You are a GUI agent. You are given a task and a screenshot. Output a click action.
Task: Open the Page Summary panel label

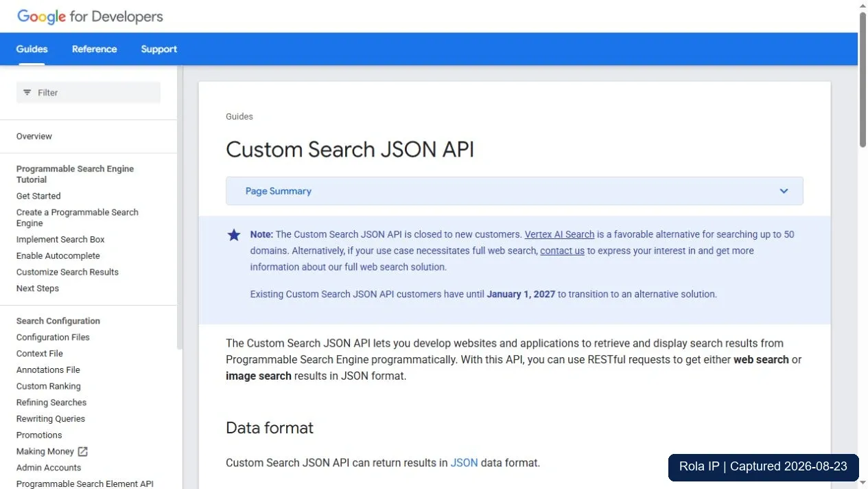tap(279, 191)
